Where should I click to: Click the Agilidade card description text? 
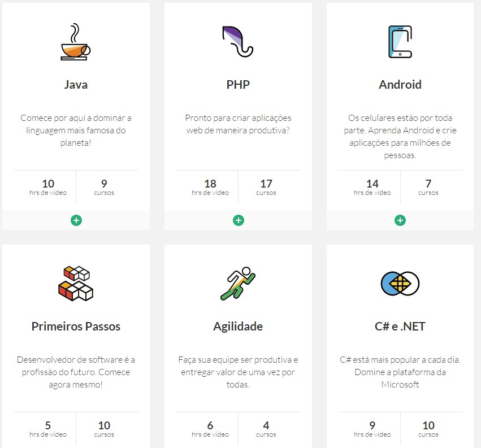point(238,372)
